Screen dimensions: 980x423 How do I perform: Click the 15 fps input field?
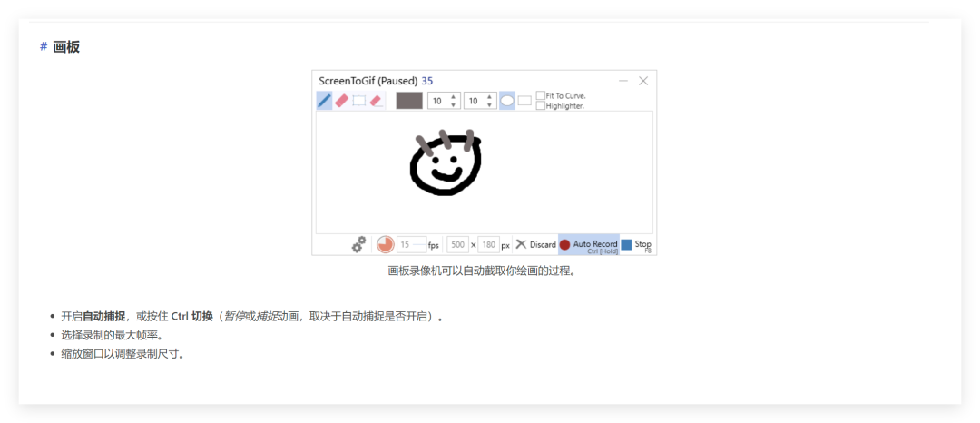pos(412,245)
